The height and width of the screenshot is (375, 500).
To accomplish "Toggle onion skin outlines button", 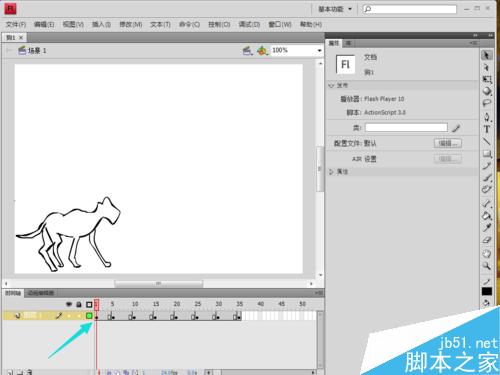I will (118, 372).
